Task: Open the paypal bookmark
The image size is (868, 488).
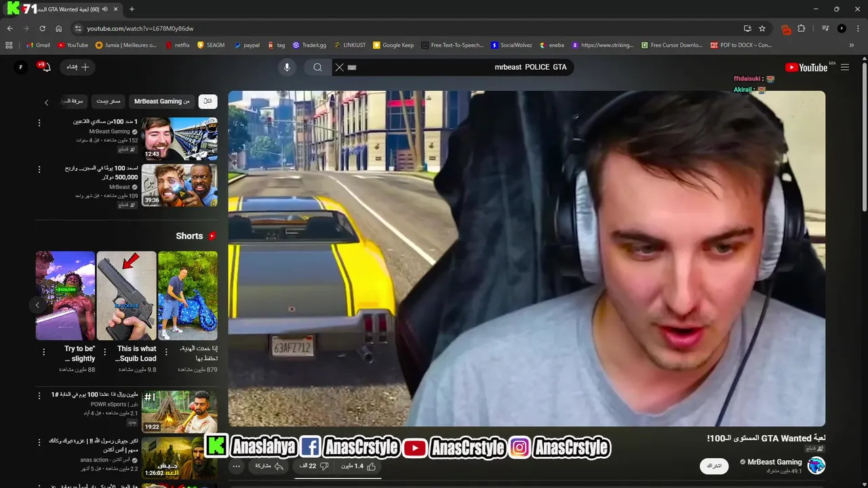Action: (247, 45)
